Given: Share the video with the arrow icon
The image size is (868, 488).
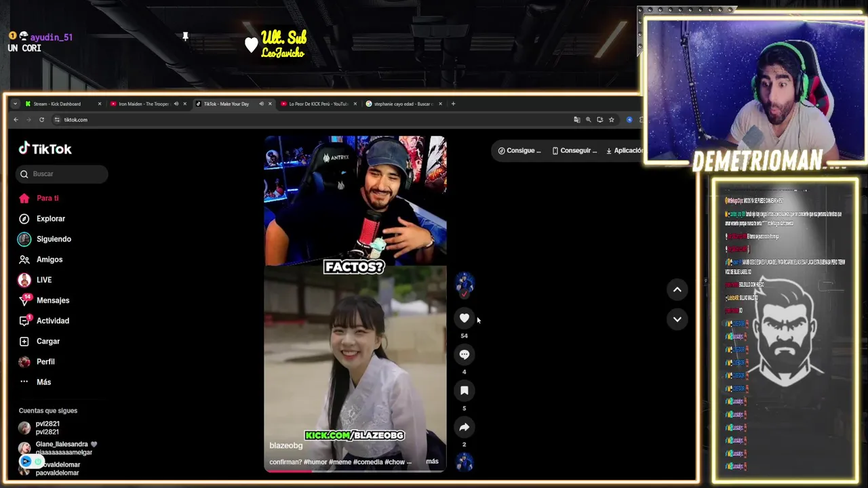Looking at the screenshot, I should click(464, 427).
